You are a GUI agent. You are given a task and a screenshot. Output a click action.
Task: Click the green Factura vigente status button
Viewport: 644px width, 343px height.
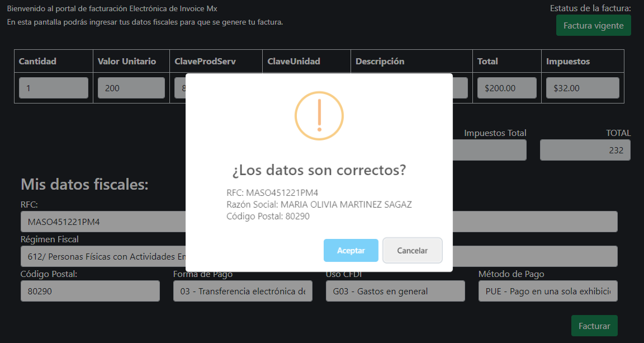(x=593, y=26)
